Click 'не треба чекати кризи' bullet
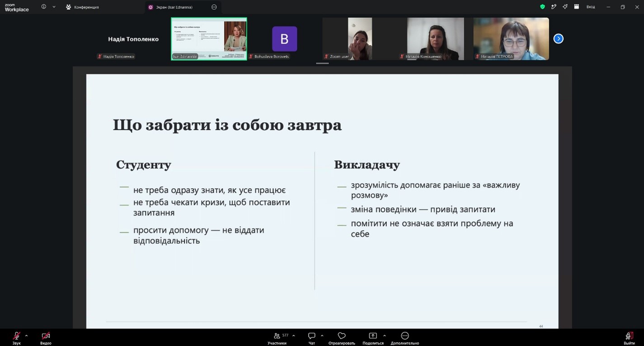This screenshot has width=644, height=346. pyautogui.click(x=212, y=207)
